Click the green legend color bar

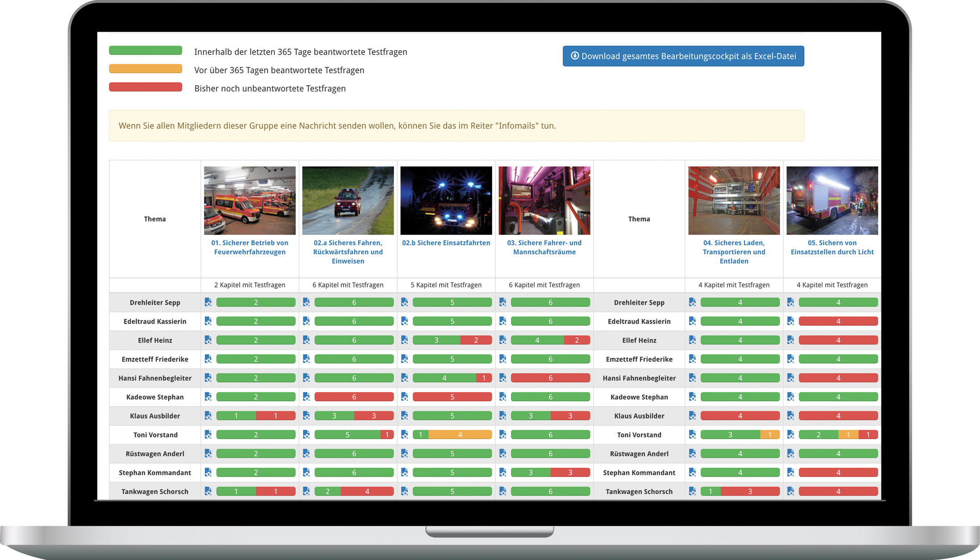(145, 50)
